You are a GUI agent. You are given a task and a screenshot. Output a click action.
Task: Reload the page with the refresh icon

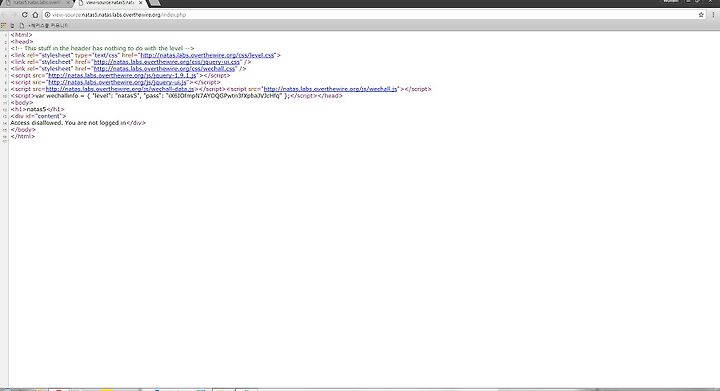point(25,15)
